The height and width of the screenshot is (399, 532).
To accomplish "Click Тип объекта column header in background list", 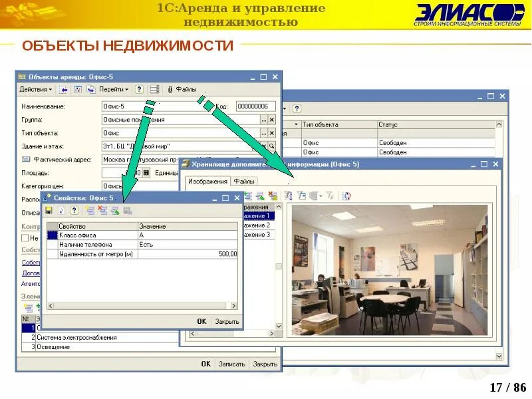I will click(339, 124).
